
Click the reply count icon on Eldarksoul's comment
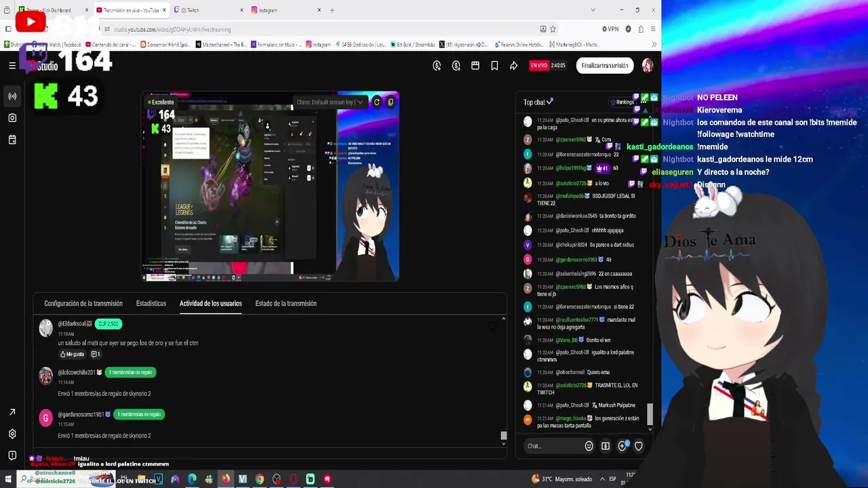(x=96, y=354)
